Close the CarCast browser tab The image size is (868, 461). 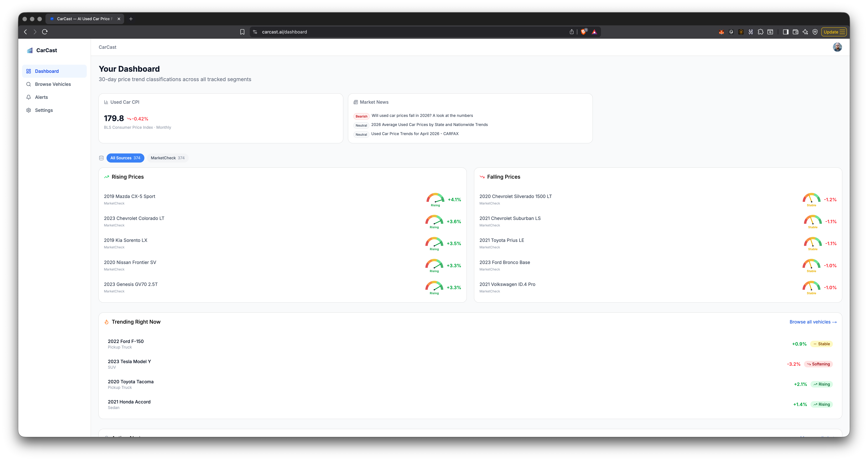(x=119, y=19)
